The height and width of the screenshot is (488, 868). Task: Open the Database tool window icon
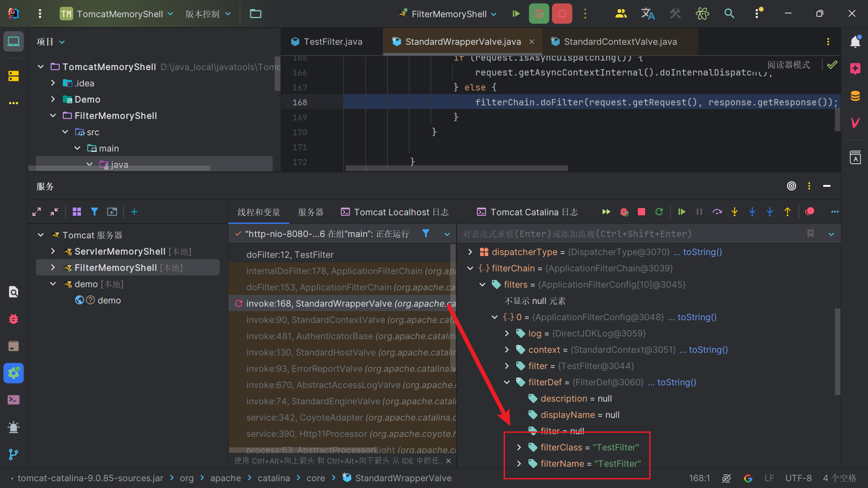pos(855,96)
